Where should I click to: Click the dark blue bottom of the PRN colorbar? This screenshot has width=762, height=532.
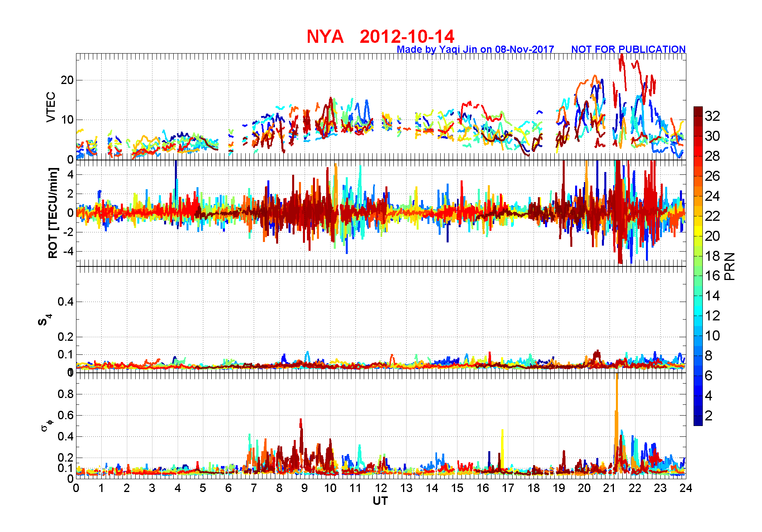pyautogui.click(x=698, y=421)
